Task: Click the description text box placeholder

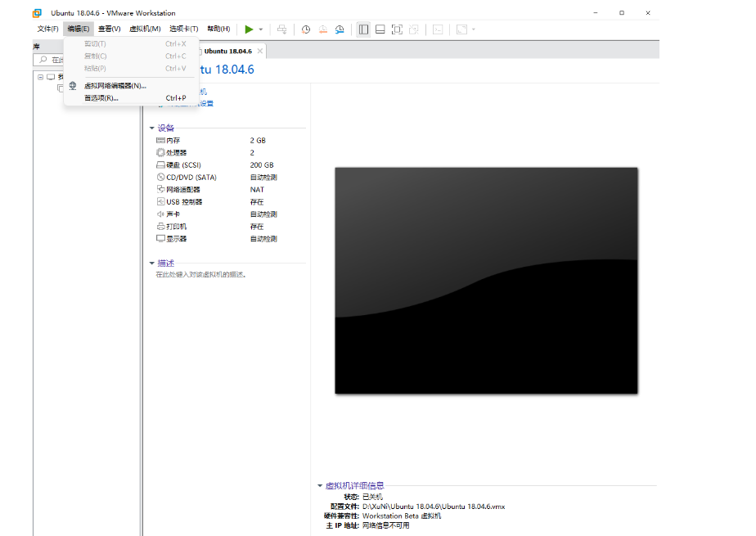Action: (x=201, y=275)
